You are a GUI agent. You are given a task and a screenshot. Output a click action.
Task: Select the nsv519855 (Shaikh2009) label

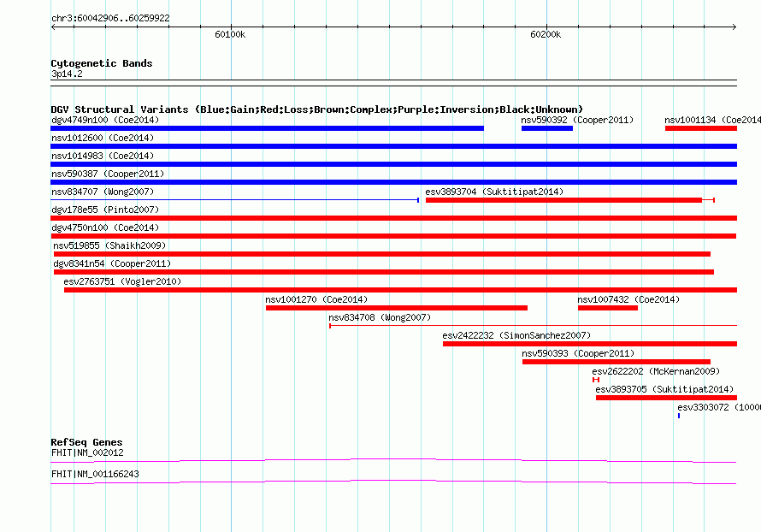(x=109, y=245)
